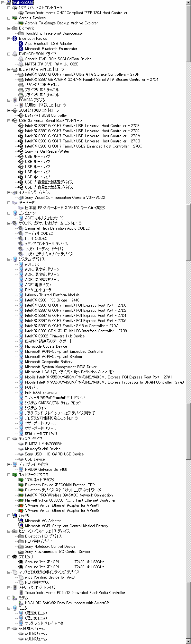The height and width of the screenshot is (644, 191).
Task: Click the Bluetooth HID デバイス icon
Action: point(21,536)
